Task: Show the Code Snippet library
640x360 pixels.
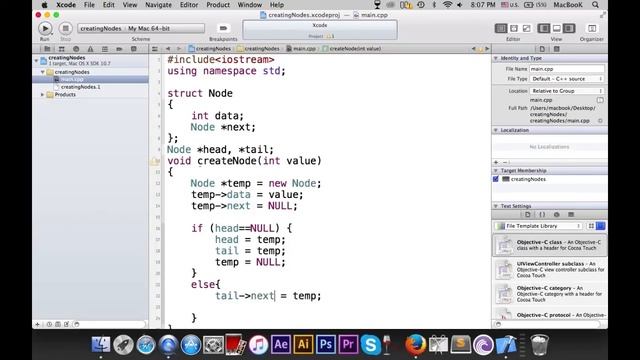Action: pyautogui.click(x=542, y=215)
